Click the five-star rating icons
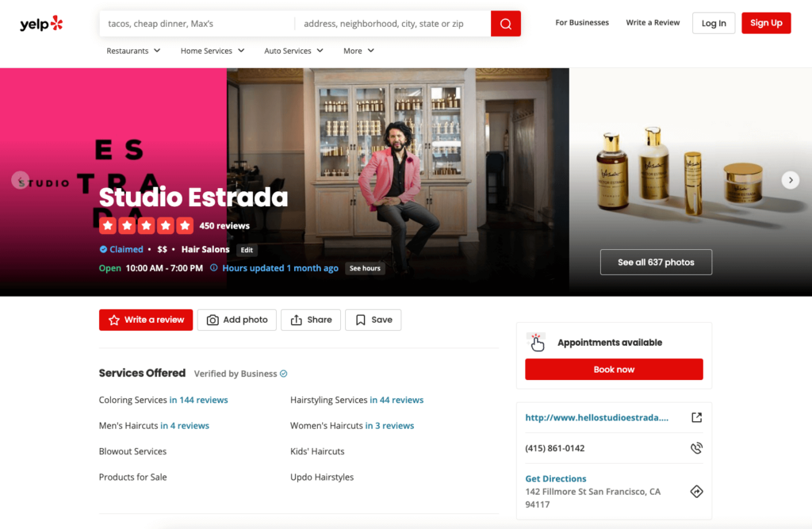Screen dimensions: 812x529 (146, 225)
